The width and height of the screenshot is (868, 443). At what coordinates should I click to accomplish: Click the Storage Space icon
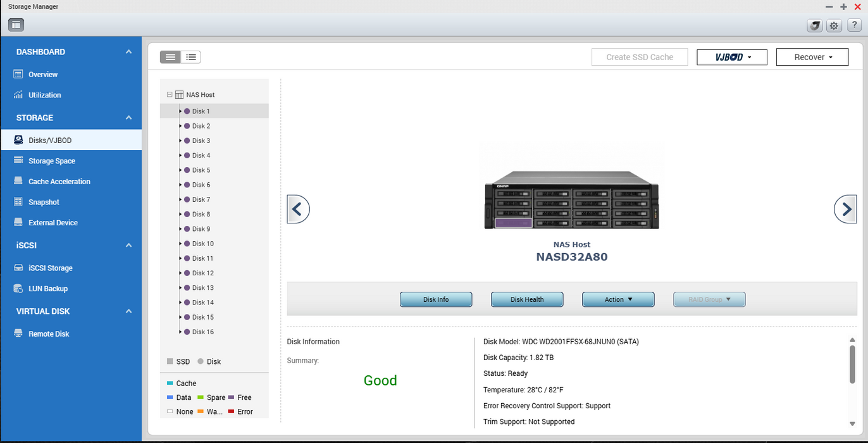coord(18,161)
